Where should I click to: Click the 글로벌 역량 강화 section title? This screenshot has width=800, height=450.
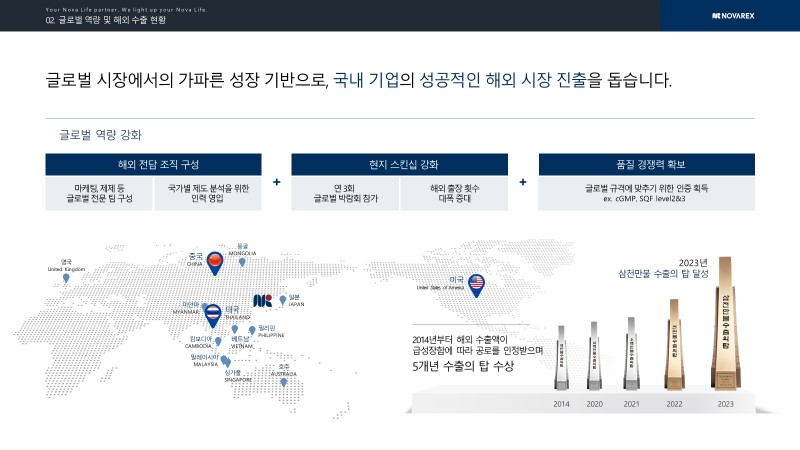point(100,133)
